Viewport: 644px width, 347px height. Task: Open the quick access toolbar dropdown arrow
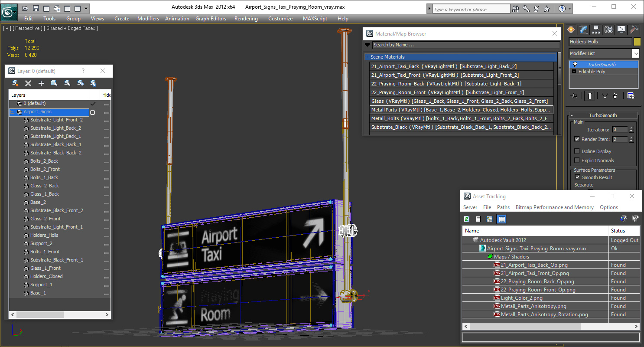point(86,8)
